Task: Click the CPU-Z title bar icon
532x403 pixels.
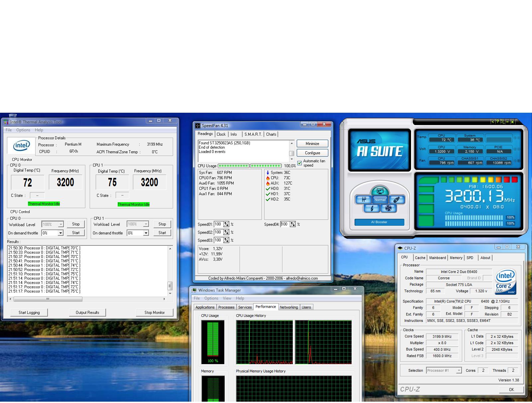Action: (400, 248)
